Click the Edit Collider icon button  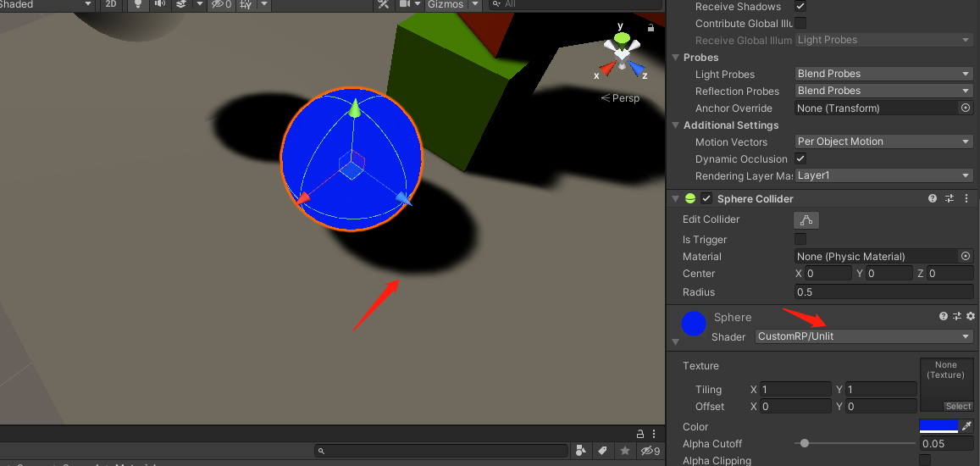pos(806,220)
